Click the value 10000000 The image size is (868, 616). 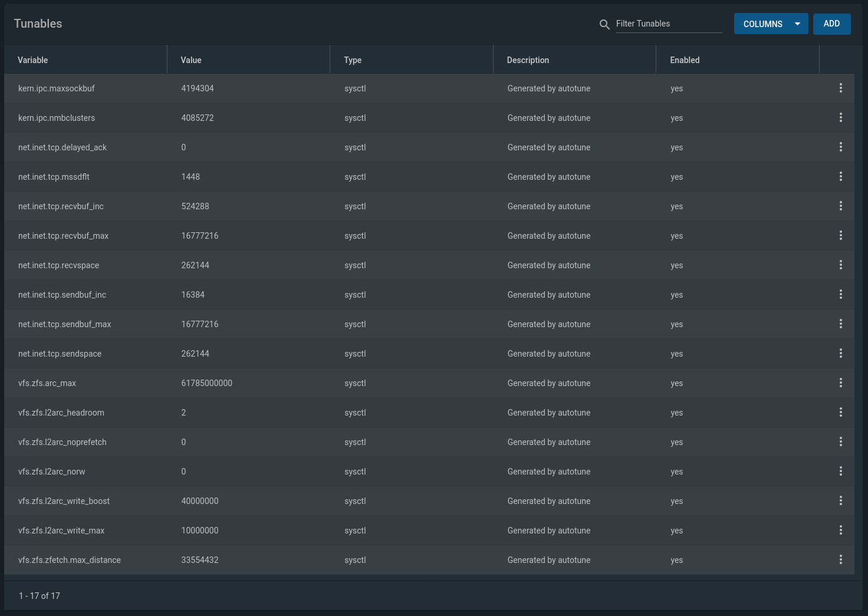[x=200, y=531]
